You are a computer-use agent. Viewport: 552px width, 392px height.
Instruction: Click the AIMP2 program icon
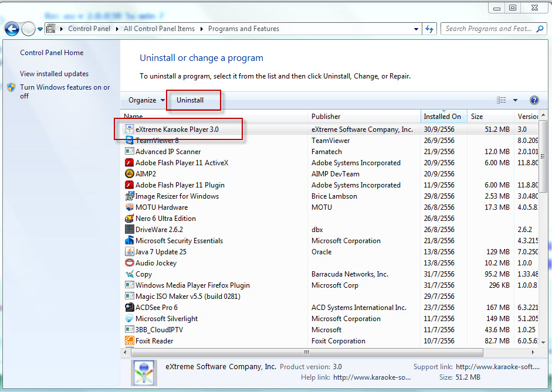pos(130,173)
